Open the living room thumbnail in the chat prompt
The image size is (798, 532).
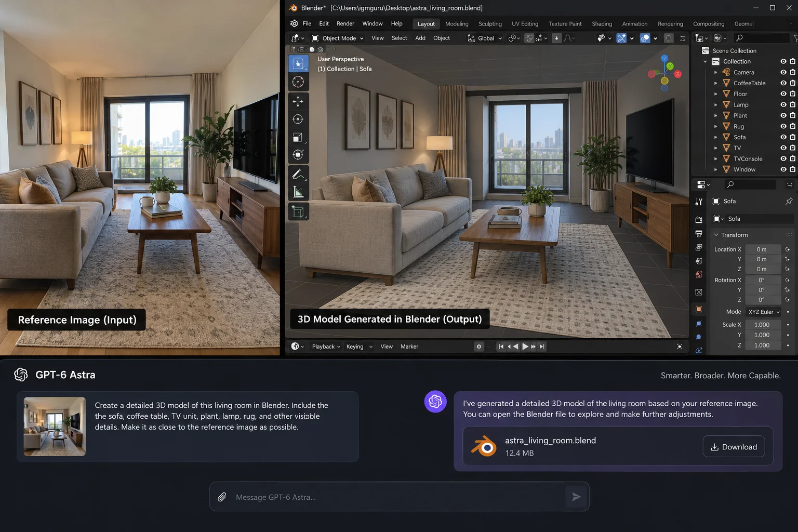coord(55,427)
